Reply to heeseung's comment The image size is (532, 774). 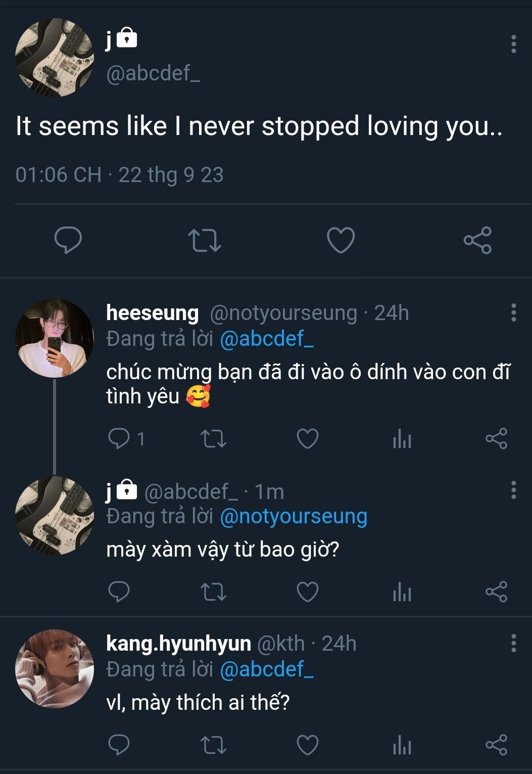[119, 439]
